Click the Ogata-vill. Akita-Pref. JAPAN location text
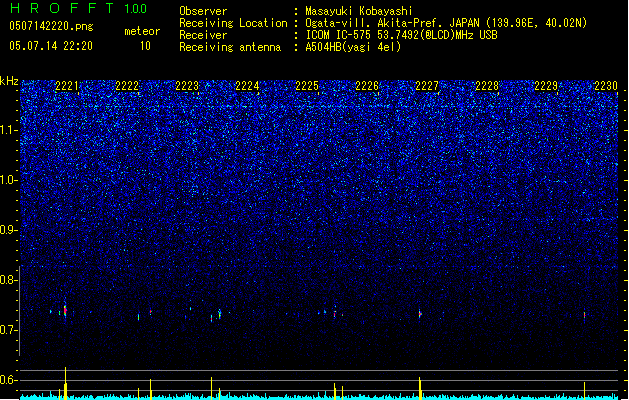The height and width of the screenshot is (400, 629). point(446,23)
